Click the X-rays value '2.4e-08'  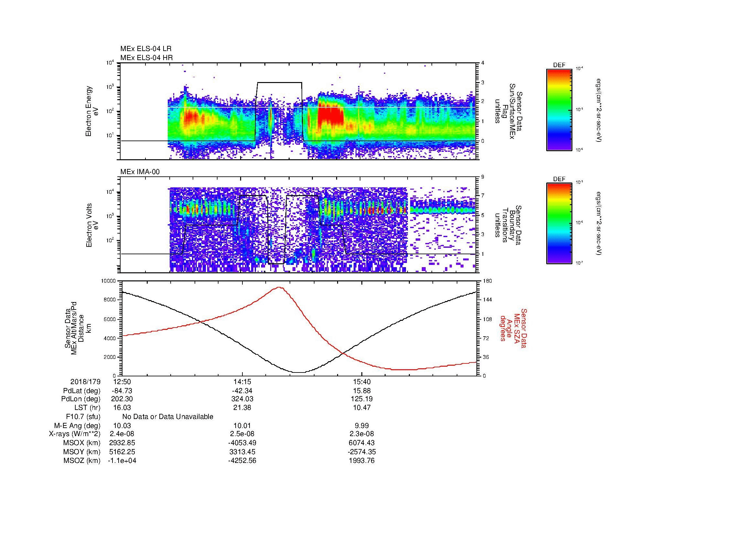point(122,434)
